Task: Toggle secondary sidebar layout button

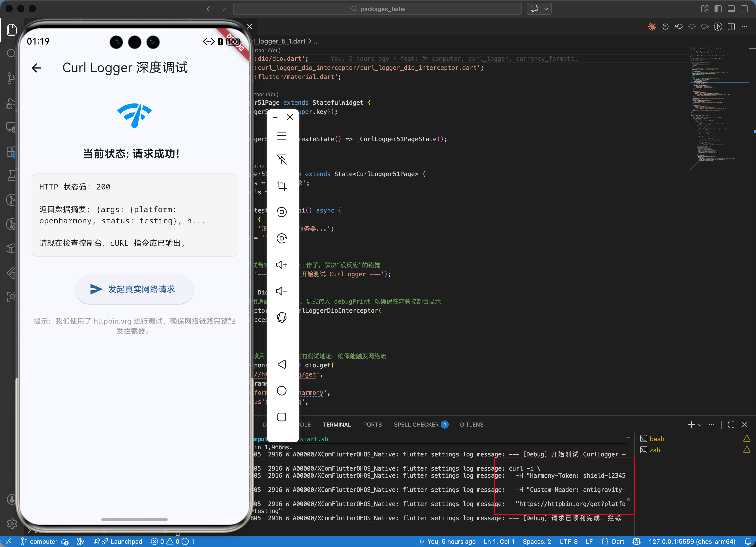Action: pos(744,9)
